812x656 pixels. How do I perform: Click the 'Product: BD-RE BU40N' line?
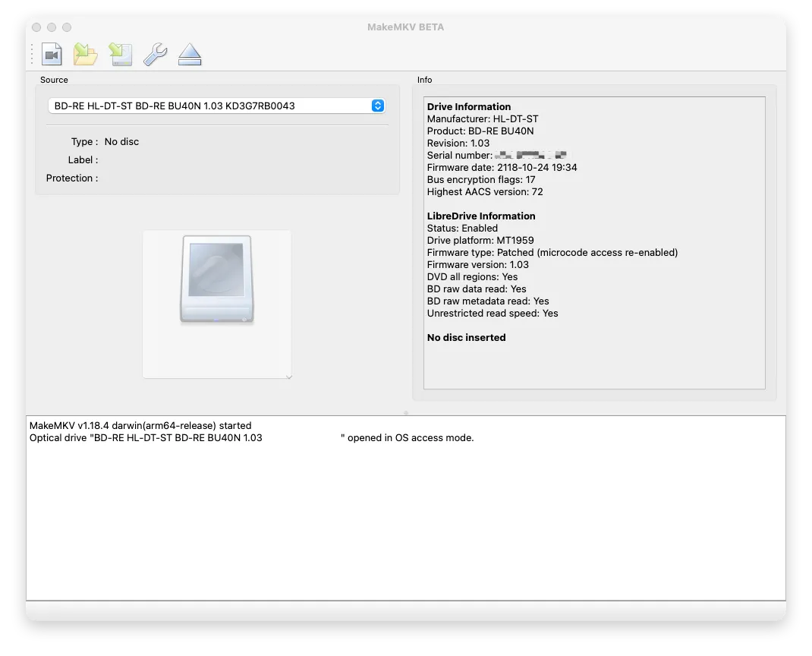point(480,131)
